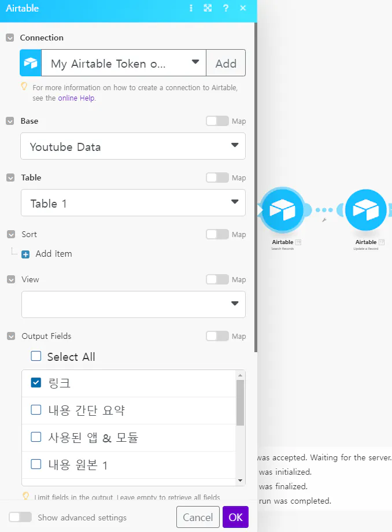The width and height of the screenshot is (392, 532).
Task: Toggle the Map switch for Sort
Action: point(217,234)
